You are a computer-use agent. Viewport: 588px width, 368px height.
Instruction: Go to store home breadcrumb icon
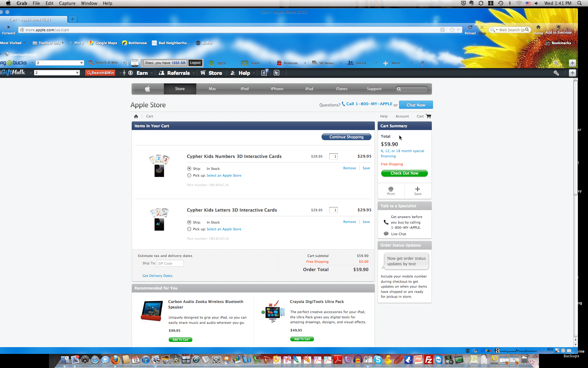coord(136,117)
